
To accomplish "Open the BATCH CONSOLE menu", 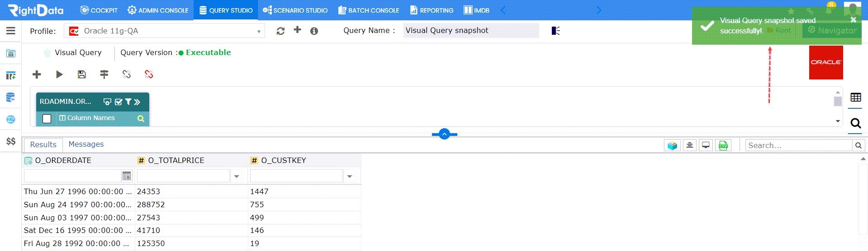I will click(x=369, y=10).
